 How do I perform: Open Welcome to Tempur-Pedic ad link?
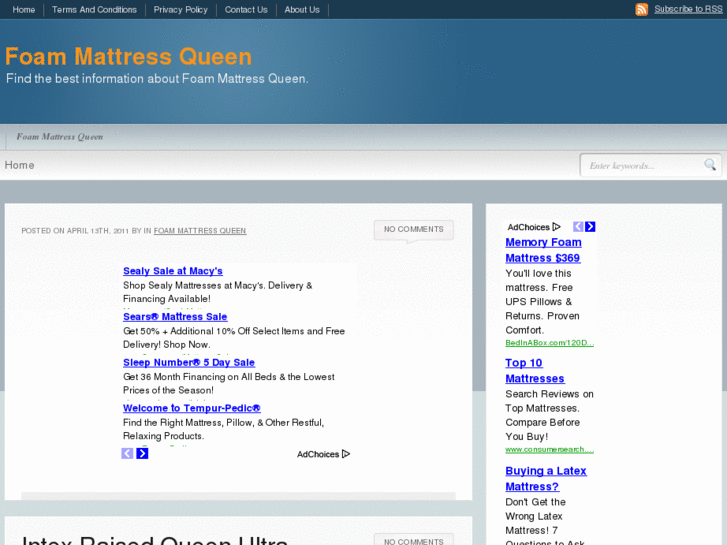coord(191,408)
